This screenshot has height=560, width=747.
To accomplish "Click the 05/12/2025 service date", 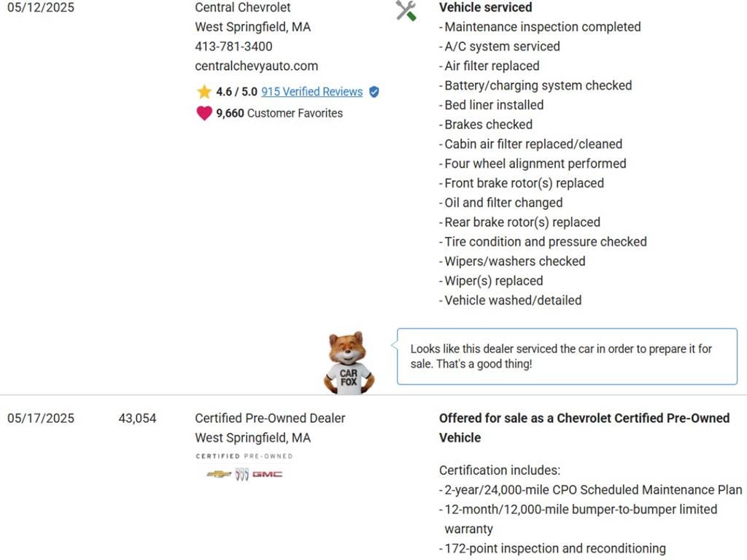I will [x=41, y=7].
